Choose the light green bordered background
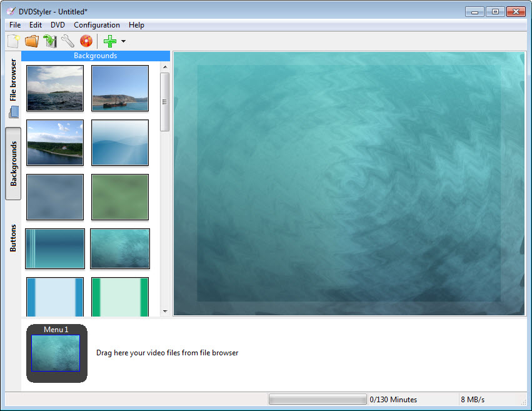Viewport: 532px width, 411px height. pos(120,297)
